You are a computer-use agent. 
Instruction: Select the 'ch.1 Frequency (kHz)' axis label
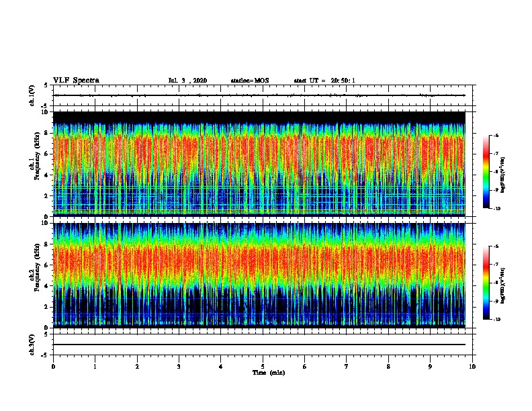(34, 156)
